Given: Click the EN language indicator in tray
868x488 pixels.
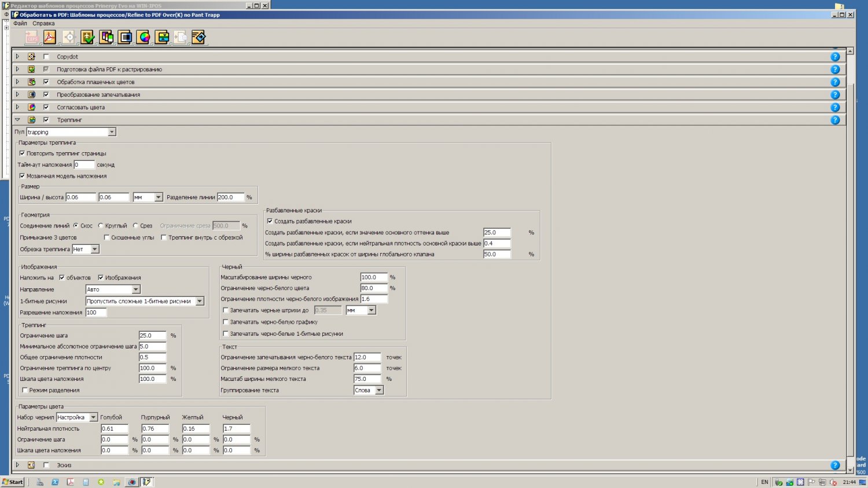Looking at the screenshot, I should (x=764, y=482).
